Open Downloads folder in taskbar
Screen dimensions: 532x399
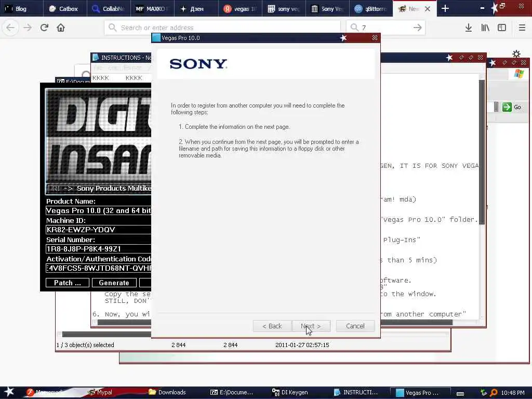click(168, 392)
